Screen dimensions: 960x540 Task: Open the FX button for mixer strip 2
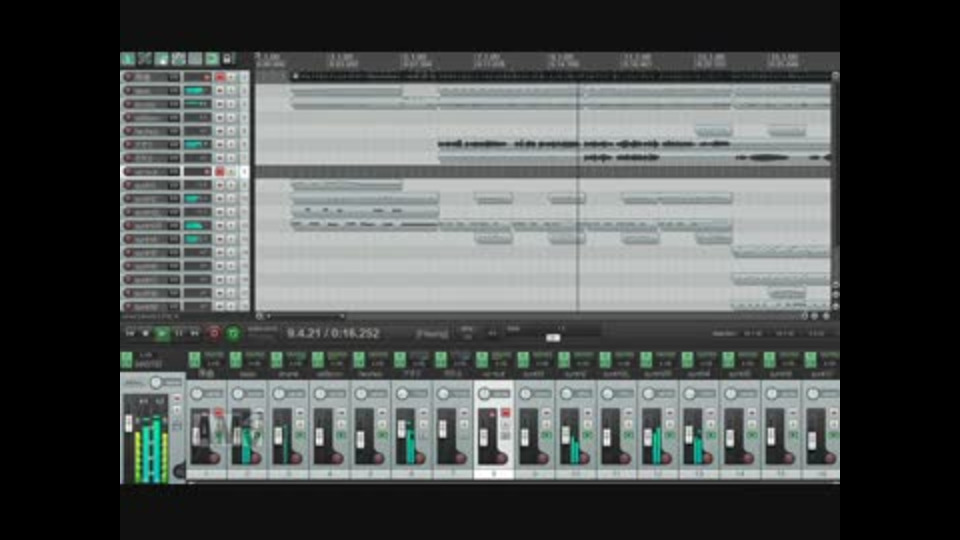point(236,359)
